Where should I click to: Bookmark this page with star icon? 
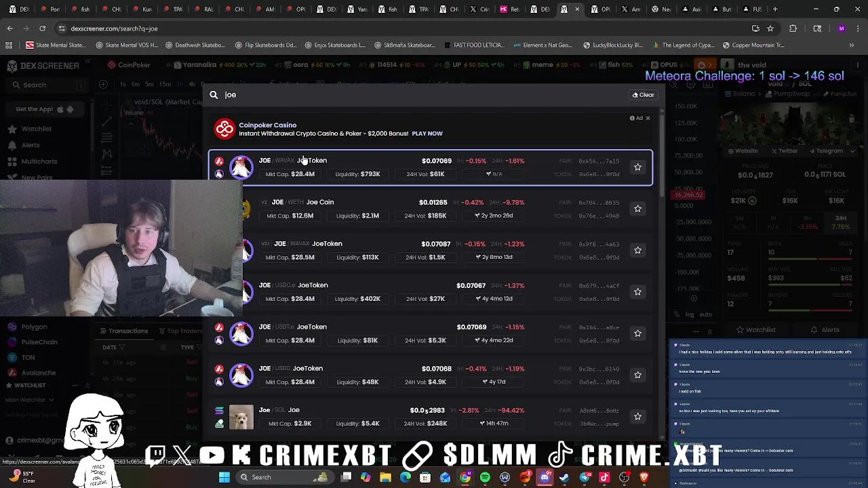[x=770, y=28]
